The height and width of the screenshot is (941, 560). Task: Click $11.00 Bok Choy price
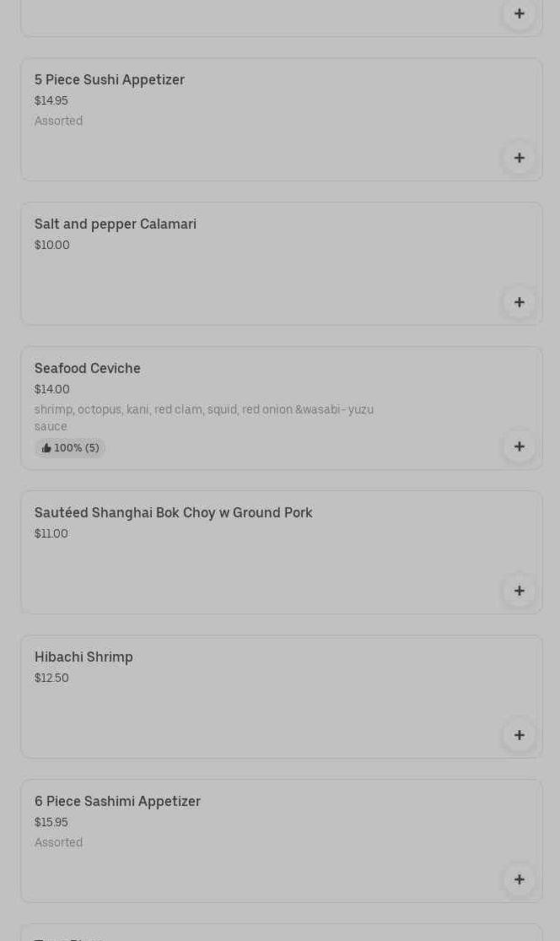click(x=51, y=534)
